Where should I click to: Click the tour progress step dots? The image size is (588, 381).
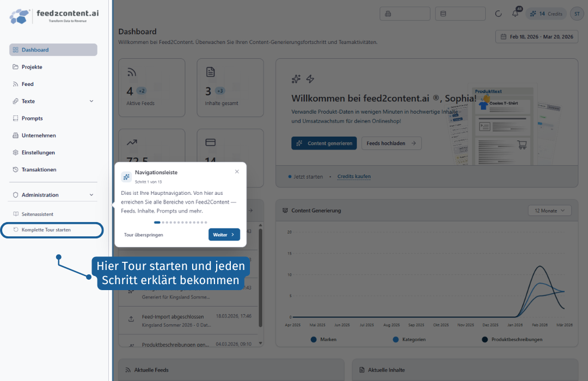pyautogui.click(x=180, y=223)
